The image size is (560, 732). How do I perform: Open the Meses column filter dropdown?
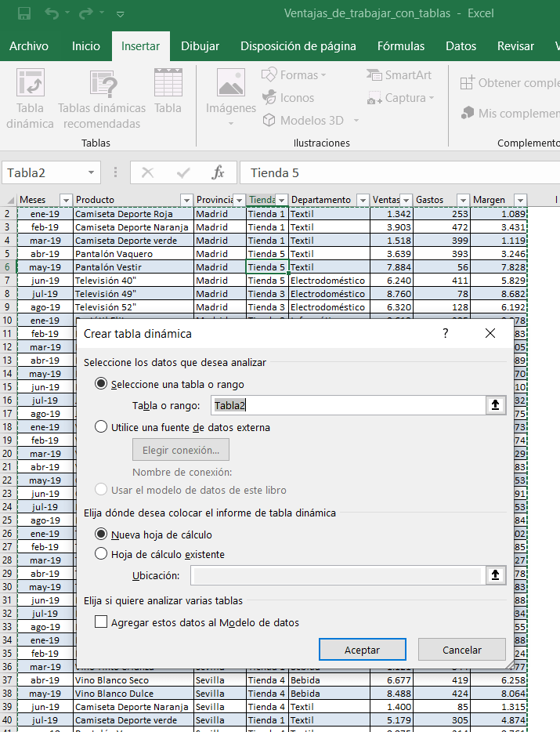coord(66,200)
